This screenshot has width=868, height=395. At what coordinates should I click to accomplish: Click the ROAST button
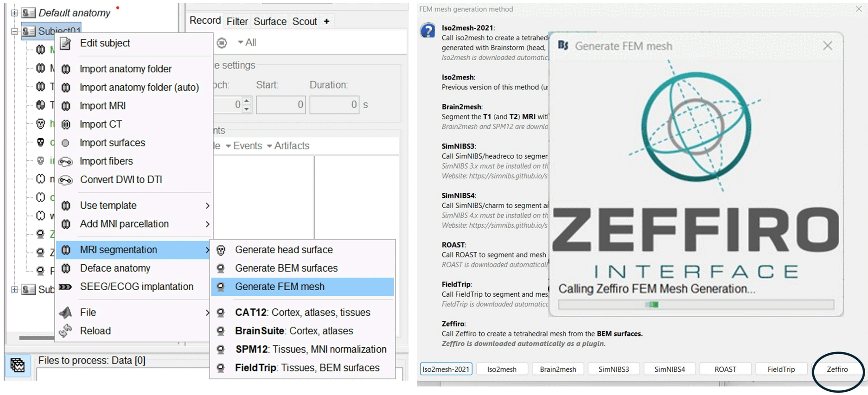(725, 369)
